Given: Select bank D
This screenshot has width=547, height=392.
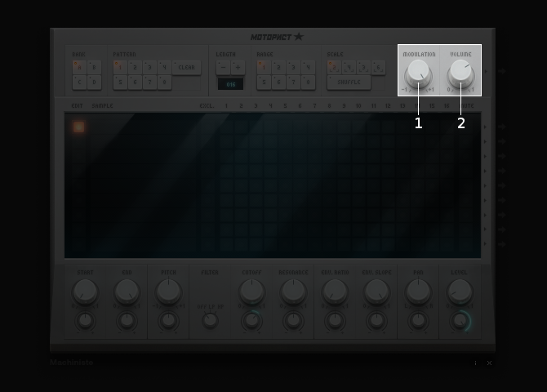Looking at the screenshot, I should point(94,82).
